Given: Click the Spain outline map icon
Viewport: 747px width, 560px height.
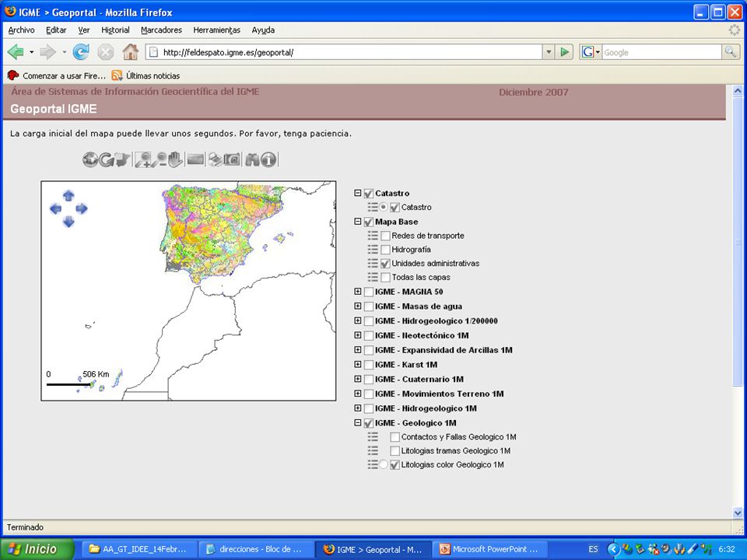Looking at the screenshot, I should (x=122, y=159).
